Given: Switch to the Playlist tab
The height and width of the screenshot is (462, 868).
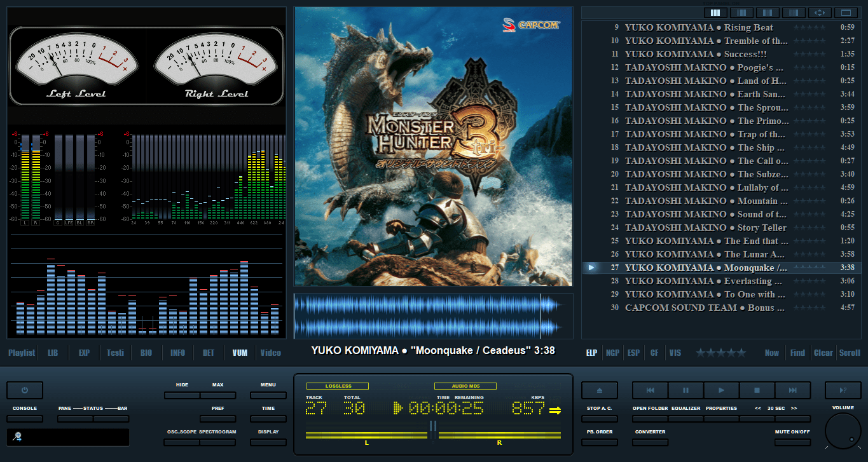Looking at the screenshot, I should click(x=22, y=353).
